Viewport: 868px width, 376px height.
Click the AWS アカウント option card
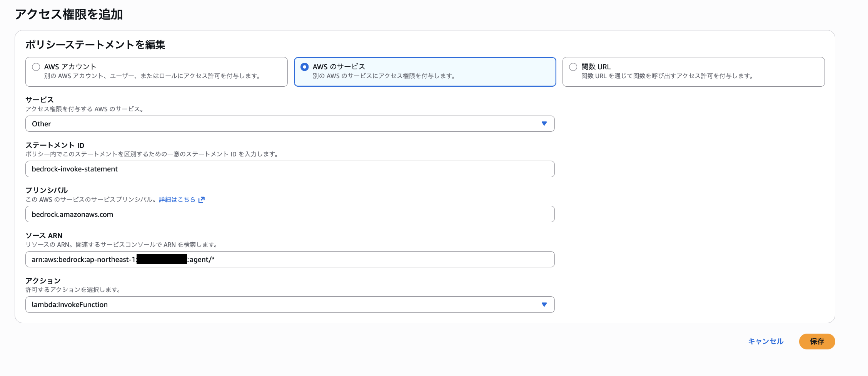point(157,72)
